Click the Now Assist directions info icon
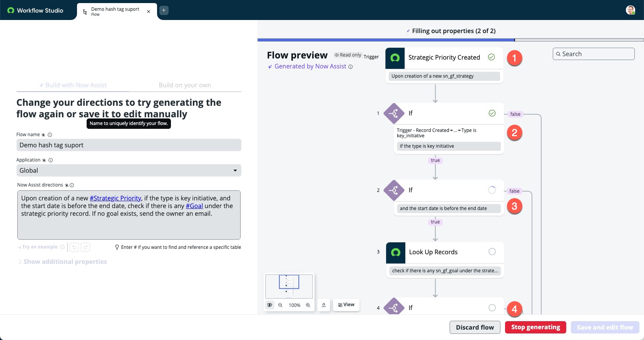Viewport: 644px width, 340px height. coord(72,185)
